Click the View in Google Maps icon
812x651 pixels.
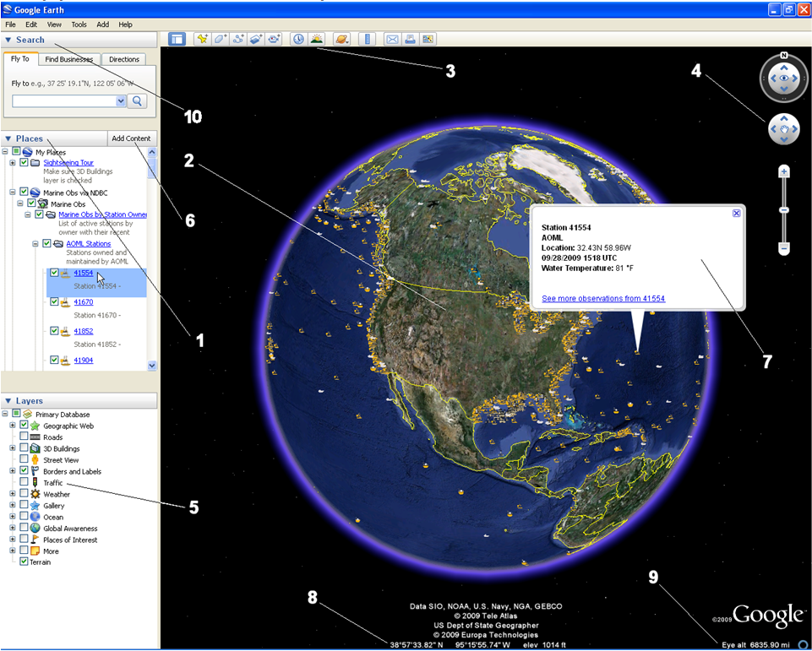428,40
